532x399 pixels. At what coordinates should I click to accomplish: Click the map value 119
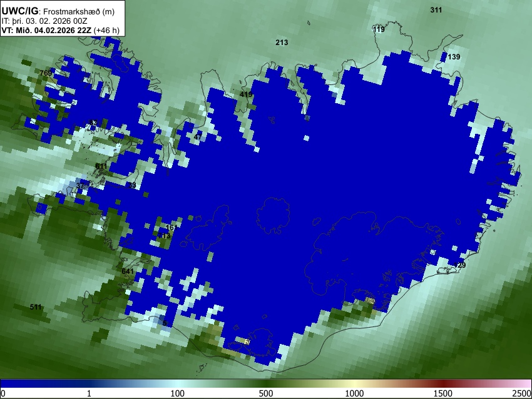(379, 29)
